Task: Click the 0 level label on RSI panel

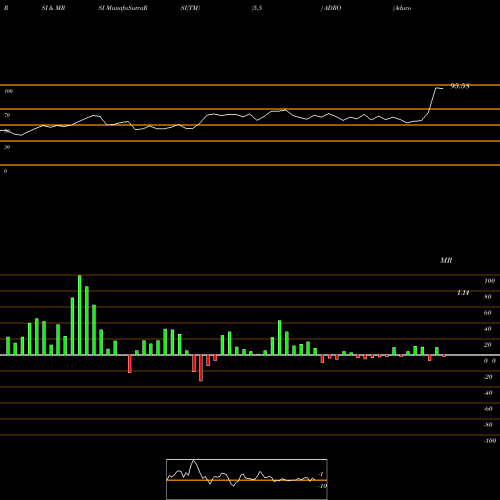Action: click(5, 171)
